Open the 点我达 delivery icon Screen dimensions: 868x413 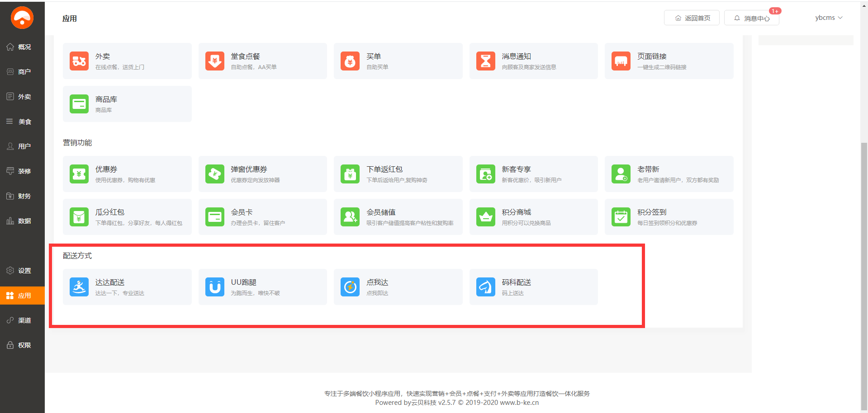coord(350,287)
